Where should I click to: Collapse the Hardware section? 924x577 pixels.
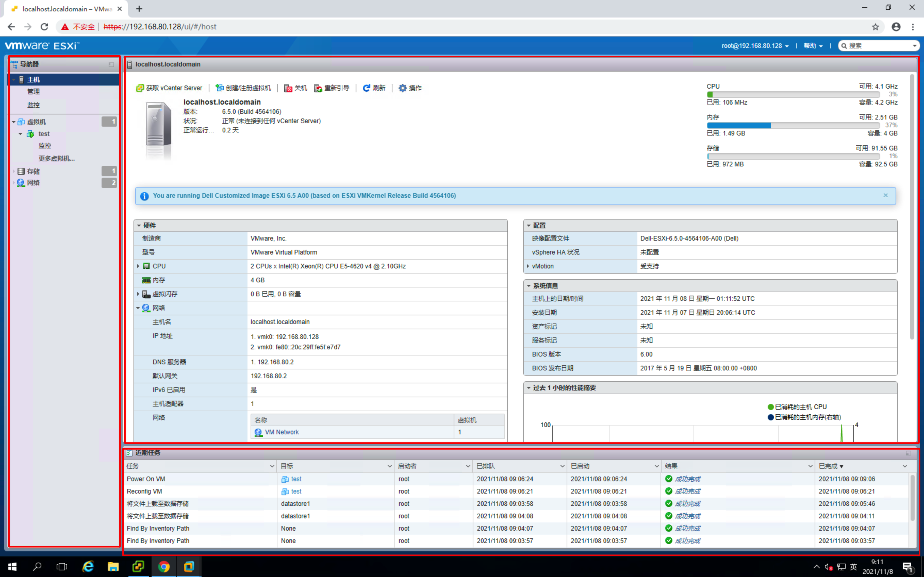point(139,226)
